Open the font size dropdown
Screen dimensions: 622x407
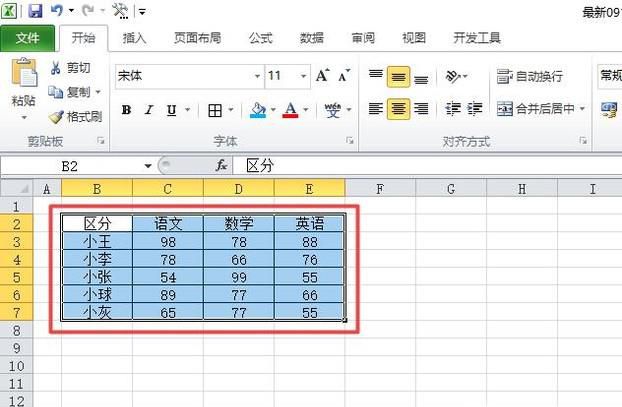click(x=303, y=76)
